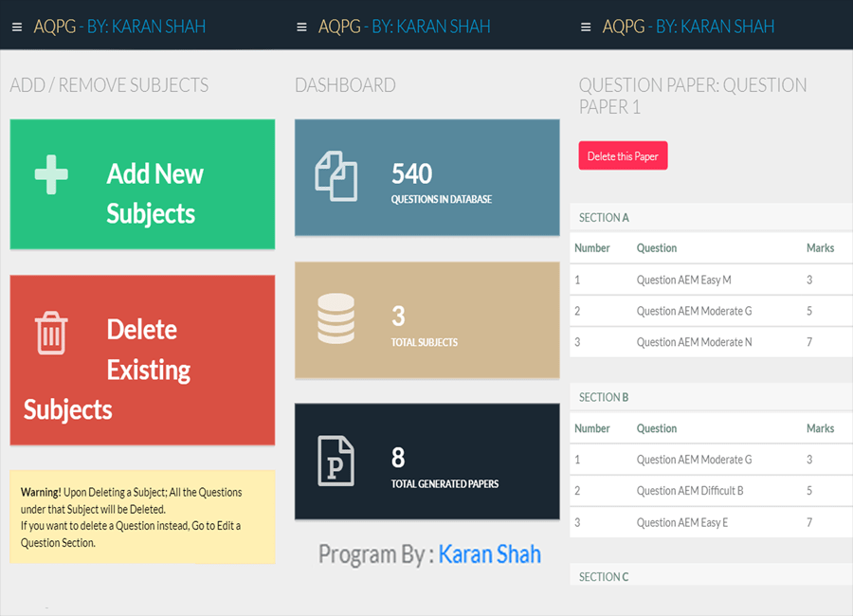Click the green plus icon
This screenshot has width=853, height=616.
pyautogui.click(x=51, y=175)
